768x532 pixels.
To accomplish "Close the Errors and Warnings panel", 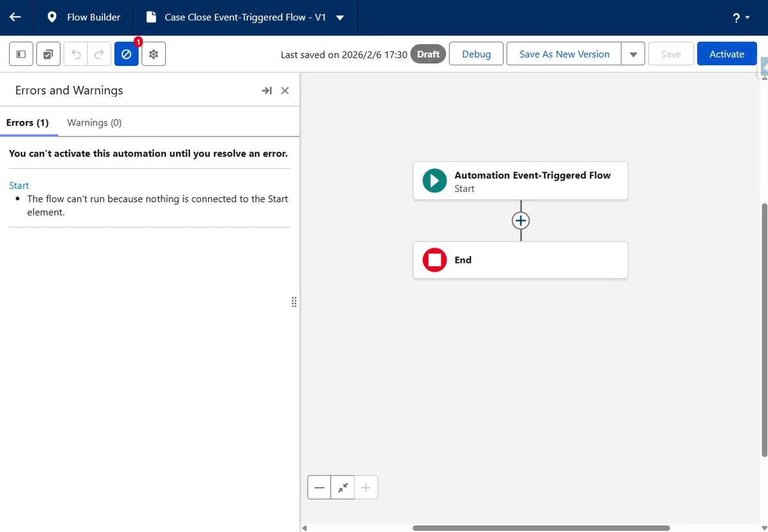I will [285, 91].
